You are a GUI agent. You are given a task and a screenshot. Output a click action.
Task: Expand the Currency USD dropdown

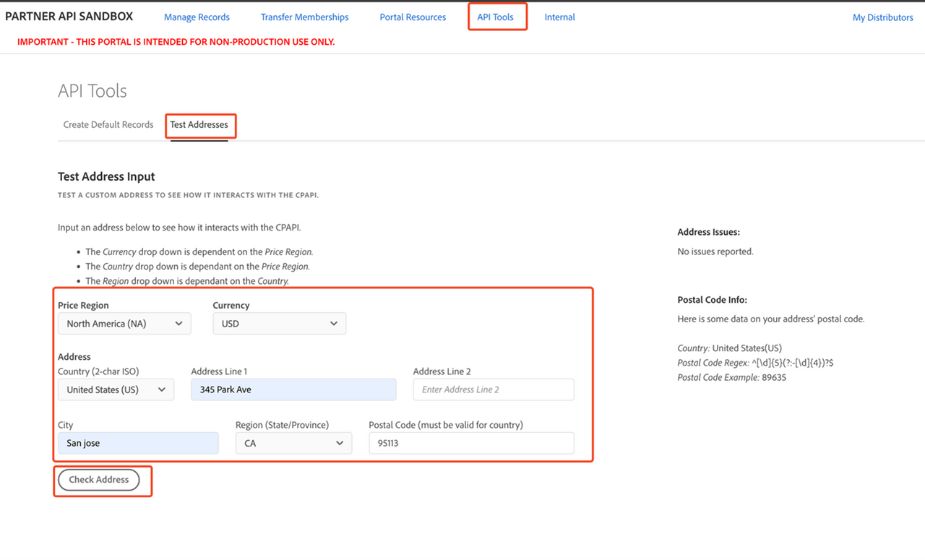279,324
